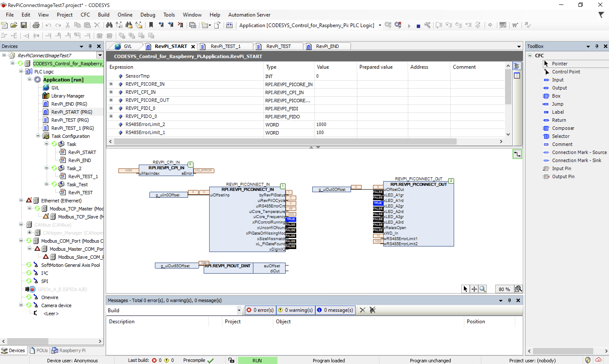
Task: Click the declaration table horizontal scrollbar
Action: coord(285,141)
